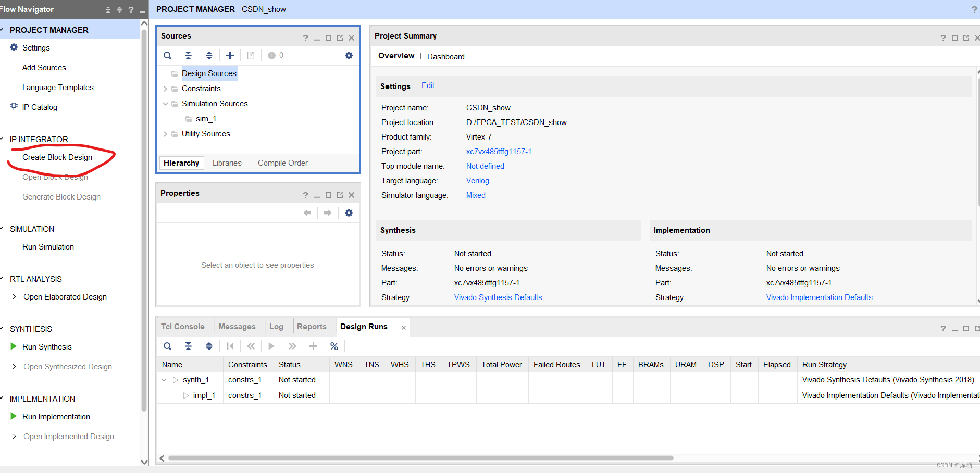Open Flow Navigator help icon

[131, 9]
